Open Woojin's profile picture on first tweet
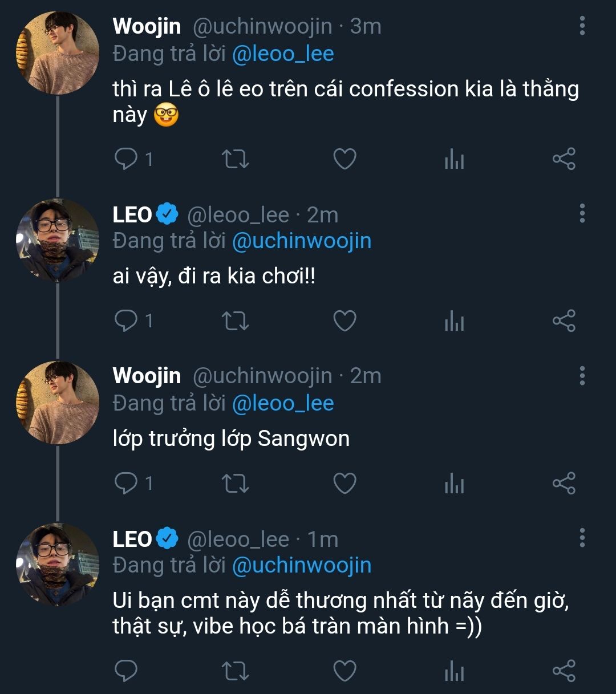Viewport: 616px width, 694px height. [x=58, y=53]
